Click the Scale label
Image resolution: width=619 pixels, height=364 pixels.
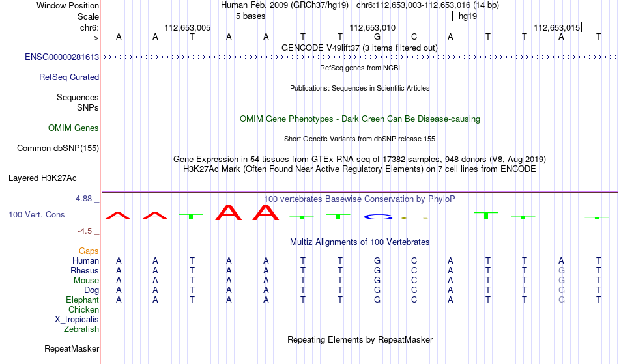click(88, 16)
